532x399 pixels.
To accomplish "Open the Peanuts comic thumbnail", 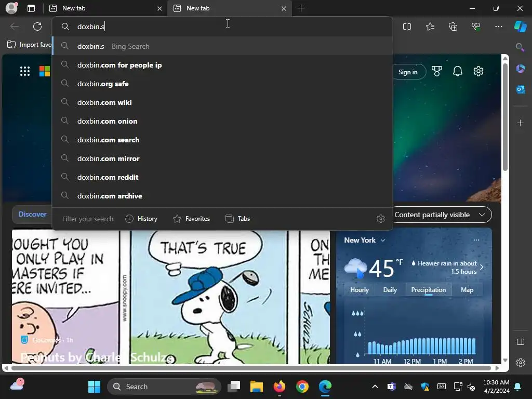I will tap(170, 297).
